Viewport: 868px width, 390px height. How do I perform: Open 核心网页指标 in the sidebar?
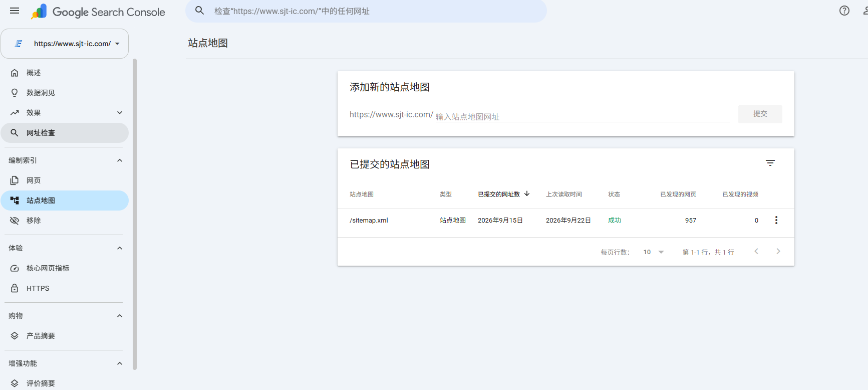pyautogui.click(x=65, y=268)
